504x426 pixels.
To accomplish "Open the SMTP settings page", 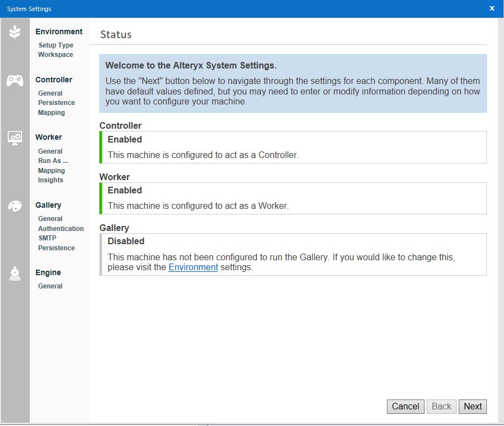I will [x=49, y=238].
